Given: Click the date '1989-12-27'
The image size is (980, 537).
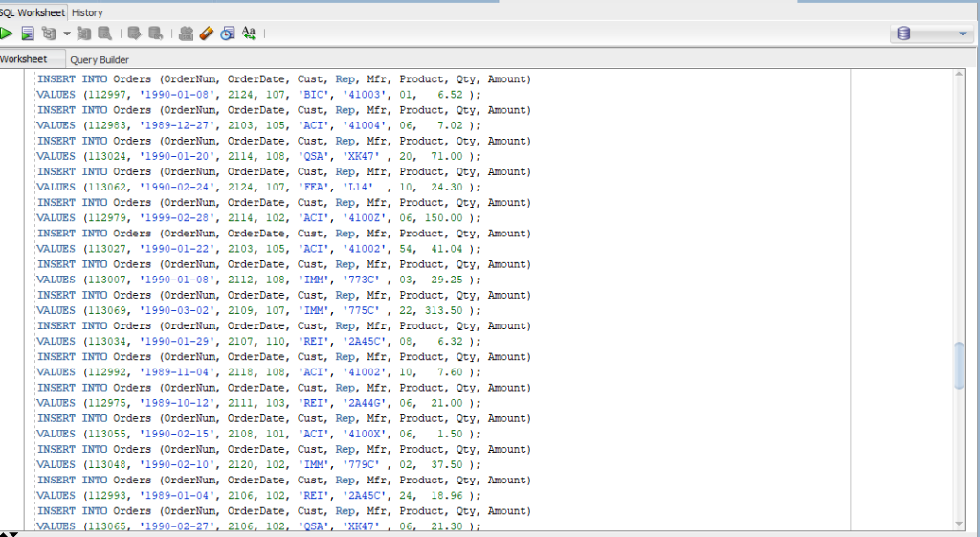Looking at the screenshot, I should click(177, 125).
